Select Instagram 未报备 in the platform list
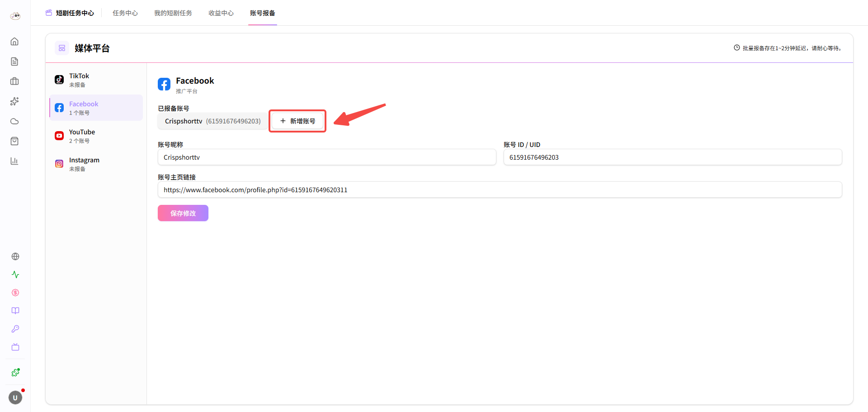The width and height of the screenshot is (868, 412). (96, 164)
